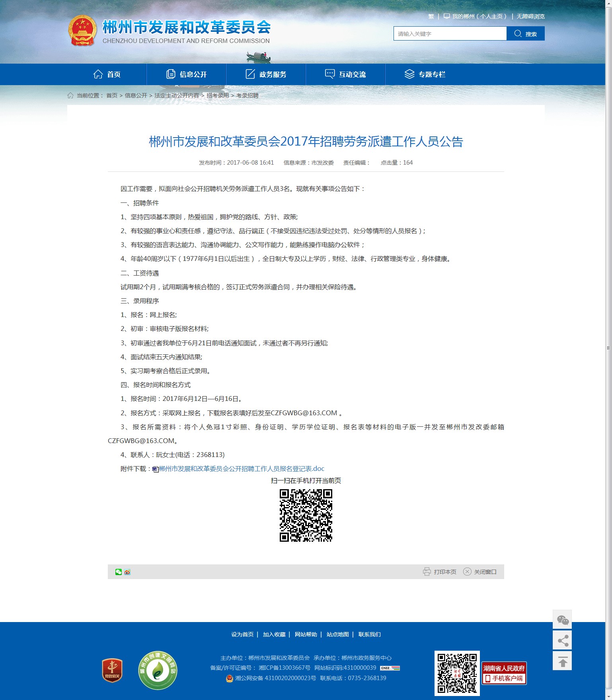This screenshot has height=700, width=612.
Task: Click the contact line 阮女士(电话：2368113)
Action: tap(173, 455)
